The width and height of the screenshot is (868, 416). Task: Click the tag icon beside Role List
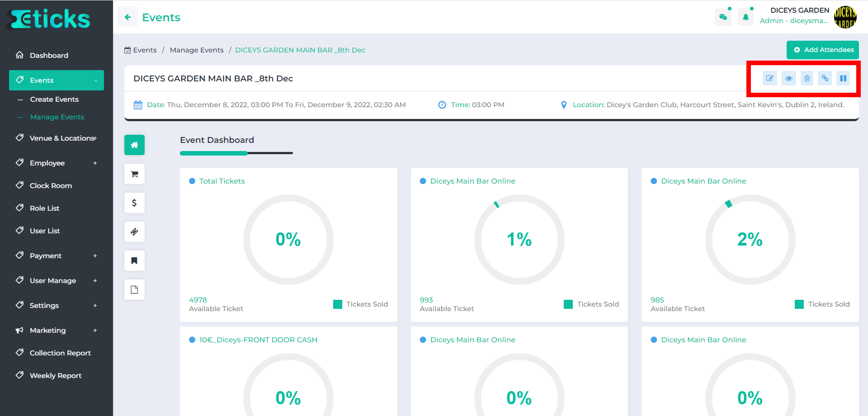pyautogui.click(x=19, y=208)
